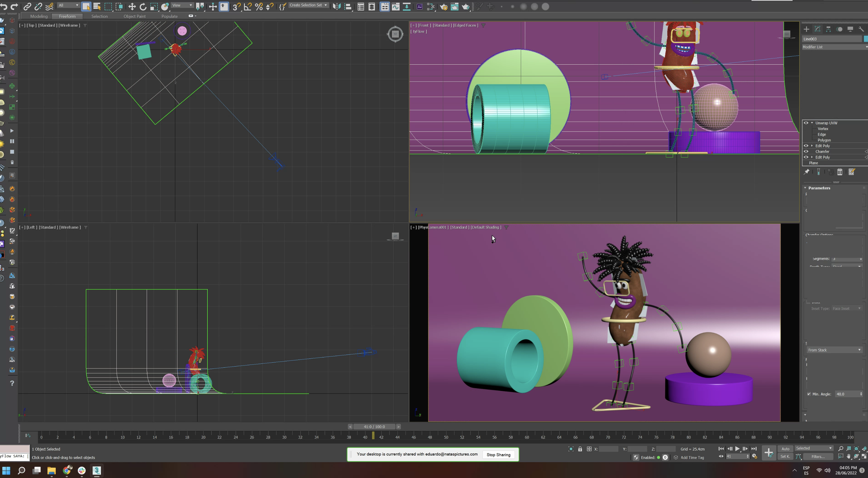Switch to the Modeling ribbon tab
Image resolution: width=868 pixels, height=478 pixels.
coord(39,16)
